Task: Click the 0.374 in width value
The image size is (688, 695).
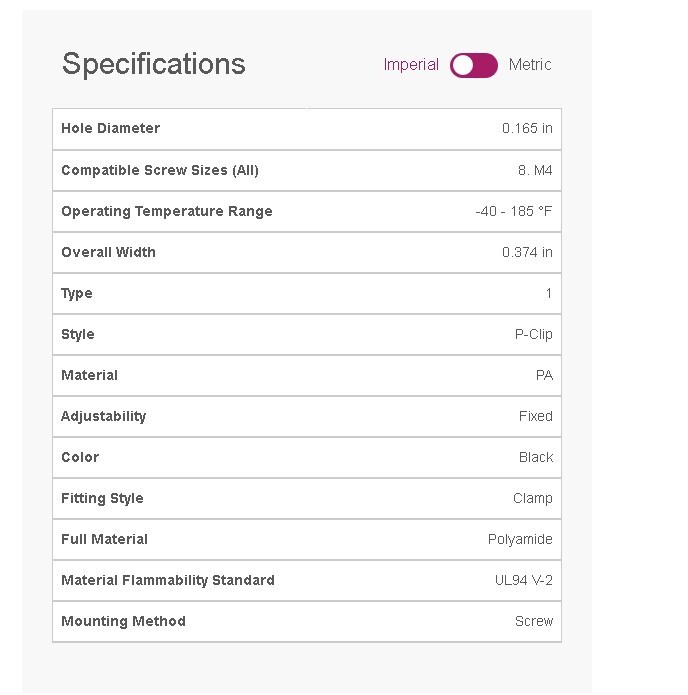Action: 527,253
